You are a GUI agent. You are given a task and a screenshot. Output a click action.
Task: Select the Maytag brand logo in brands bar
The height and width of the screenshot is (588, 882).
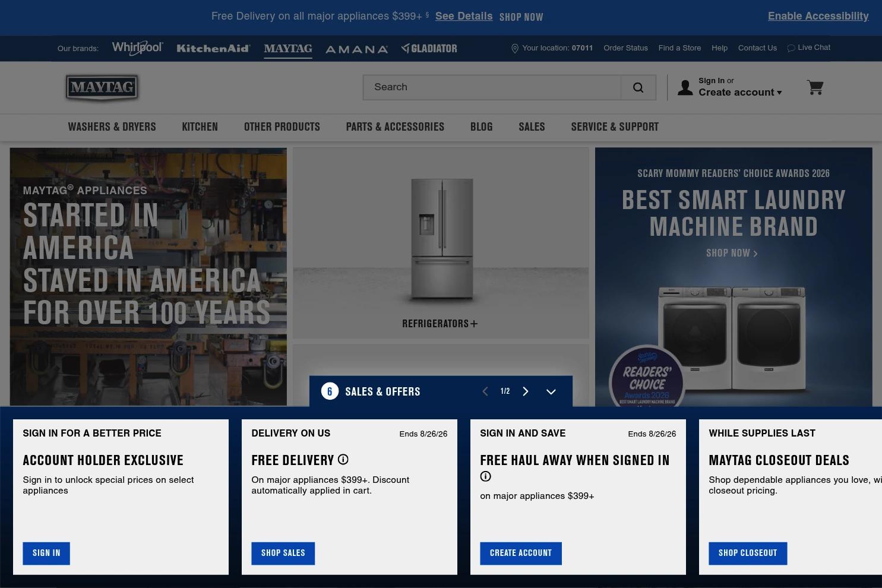[288, 49]
